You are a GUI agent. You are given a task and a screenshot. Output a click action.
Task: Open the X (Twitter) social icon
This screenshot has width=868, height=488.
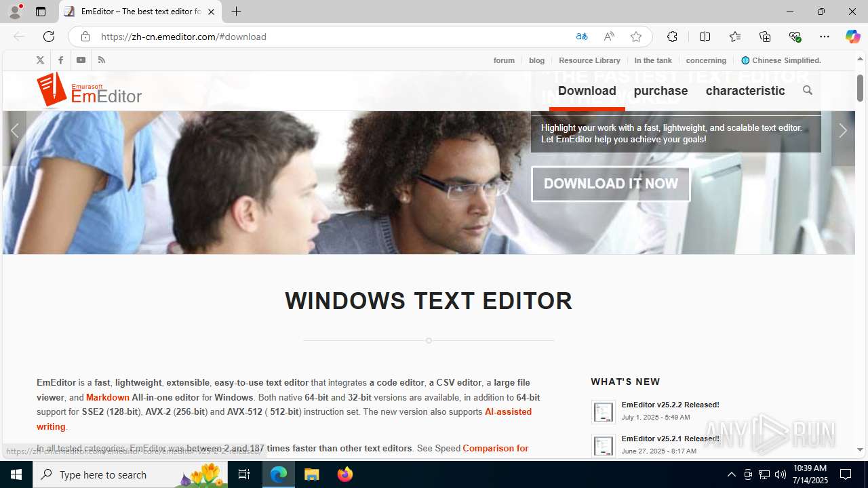[x=40, y=60]
